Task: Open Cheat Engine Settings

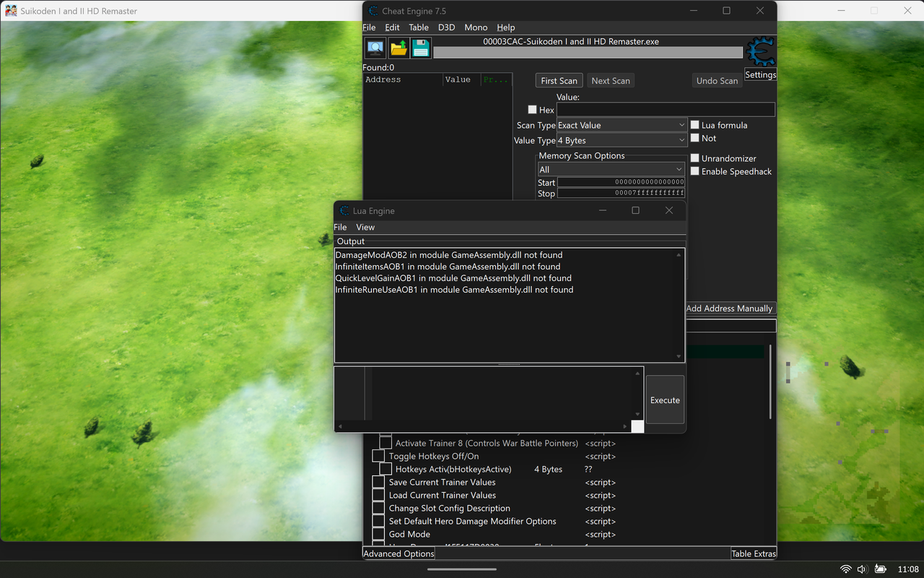Action: (761, 74)
